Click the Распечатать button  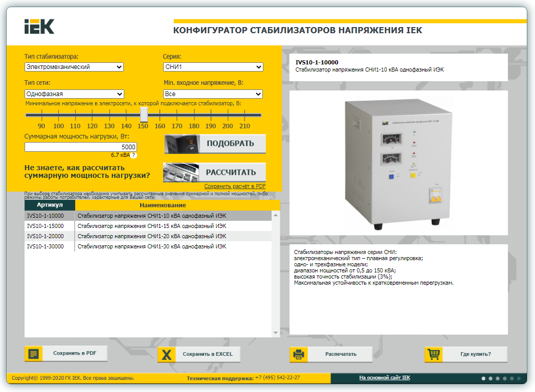click(331, 355)
